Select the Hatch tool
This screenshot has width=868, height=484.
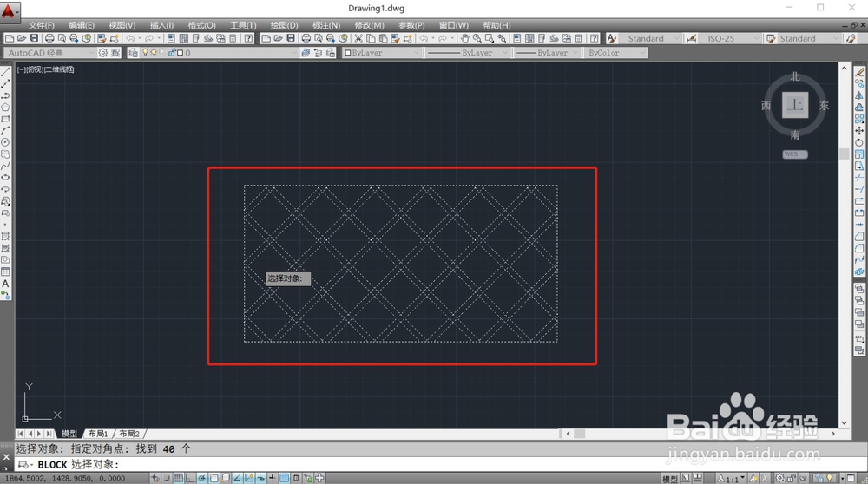[5, 236]
